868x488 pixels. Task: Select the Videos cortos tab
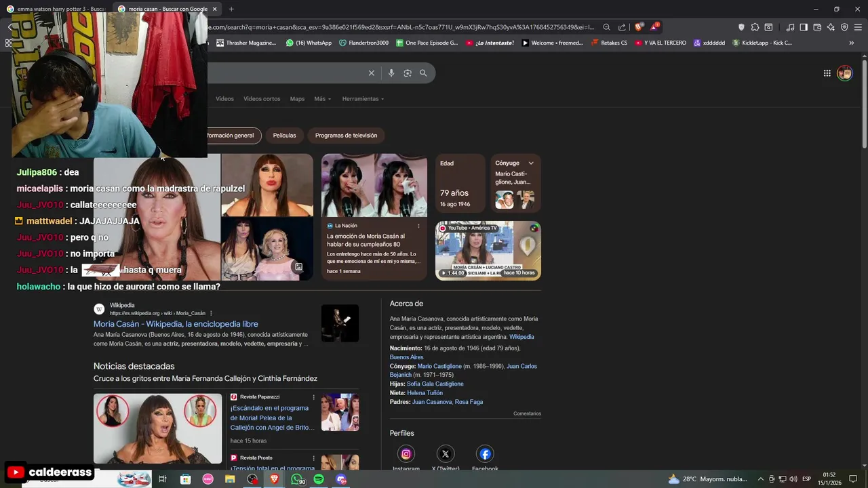[262, 99]
